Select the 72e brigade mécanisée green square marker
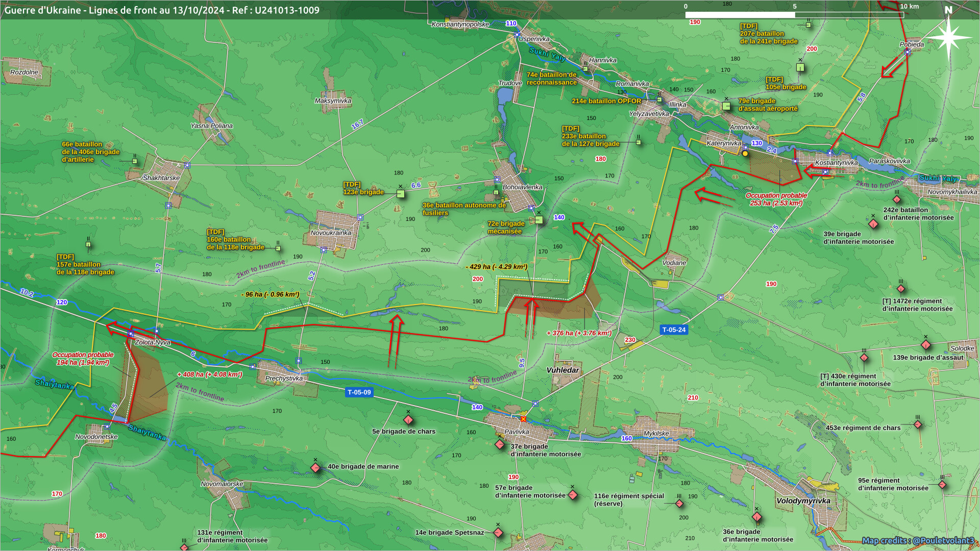This screenshot has height=551, width=980. tap(539, 220)
